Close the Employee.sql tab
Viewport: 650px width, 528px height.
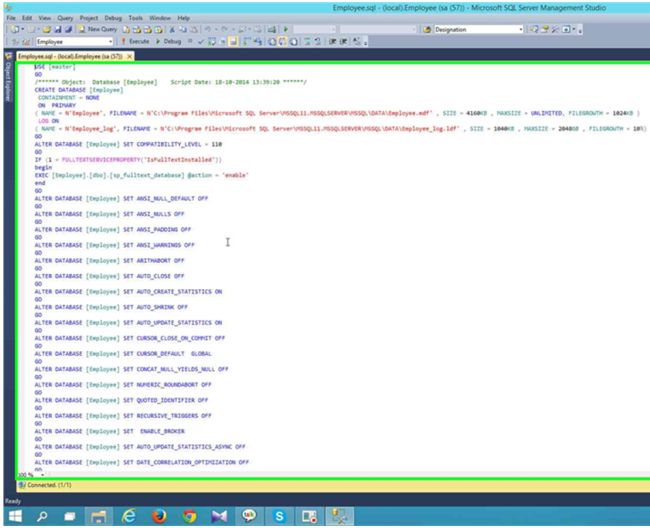pos(132,56)
